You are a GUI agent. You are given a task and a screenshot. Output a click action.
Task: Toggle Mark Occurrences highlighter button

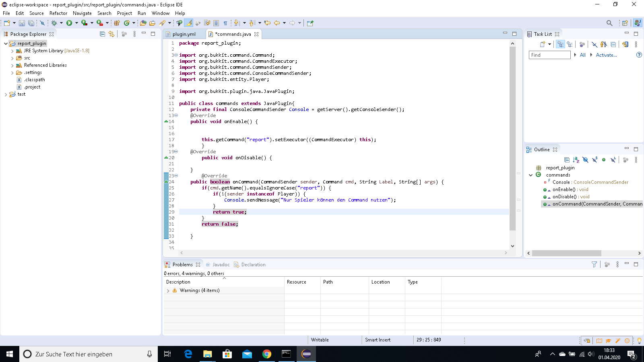click(x=189, y=23)
